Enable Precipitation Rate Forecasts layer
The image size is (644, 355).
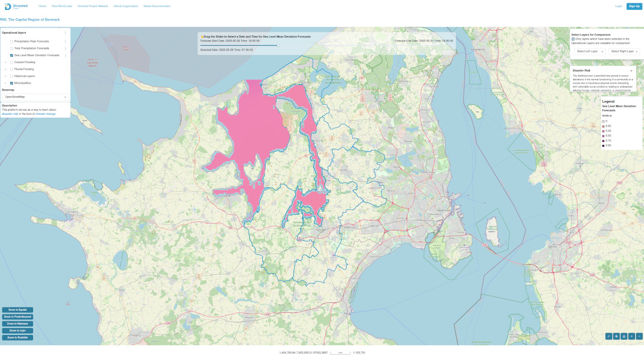click(12, 42)
